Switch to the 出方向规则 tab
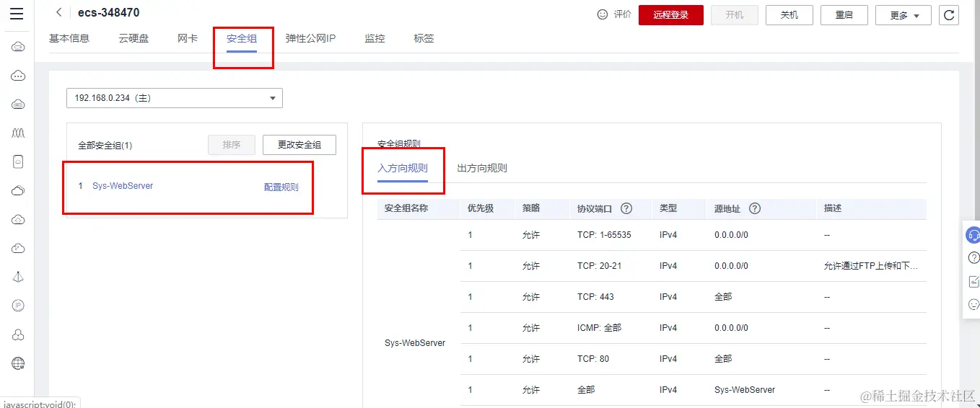 [x=482, y=168]
